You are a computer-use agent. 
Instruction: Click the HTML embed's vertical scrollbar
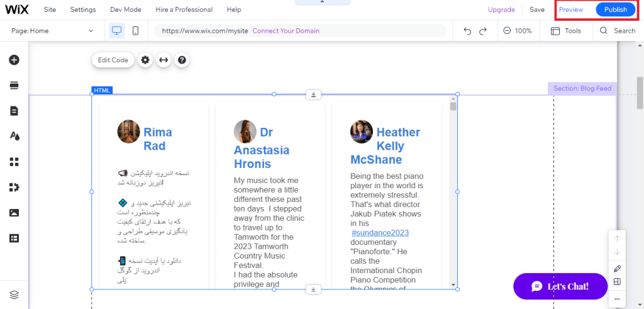click(453, 189)
